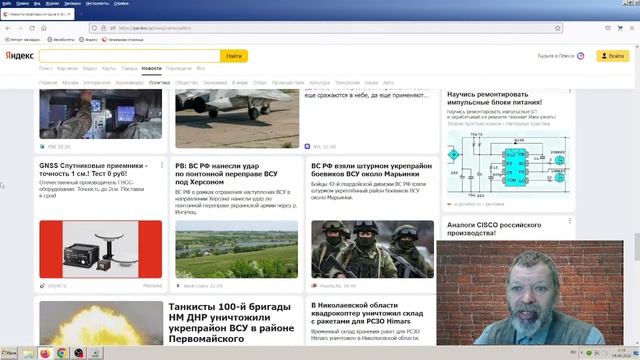Screen dimensions: 640x360
Task: Click the padlock site info icon
Action: (x=104, y=28)
